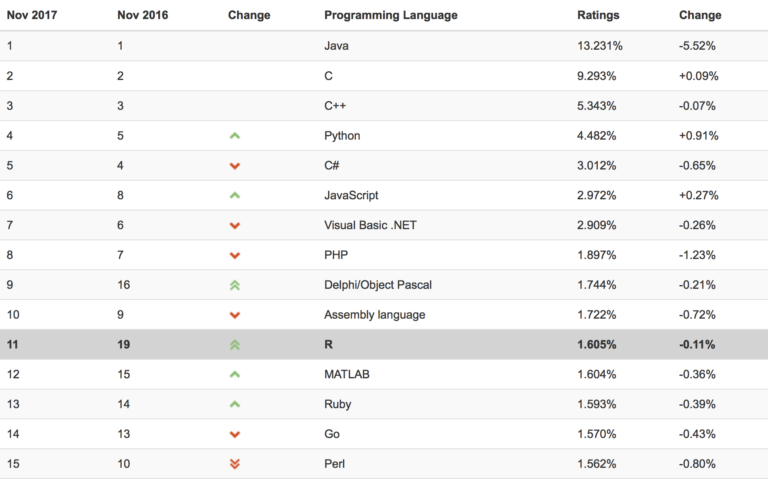Click the green up arrow beside JavaScript
Viewport: 768px width, 479px height.
[235, 196]
